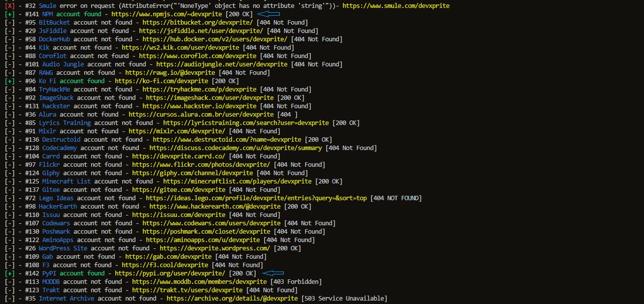Viewport: 644px width, 304px height.
Task: Follow the imageshack.com devxprite link
Action: pos(210,98)
